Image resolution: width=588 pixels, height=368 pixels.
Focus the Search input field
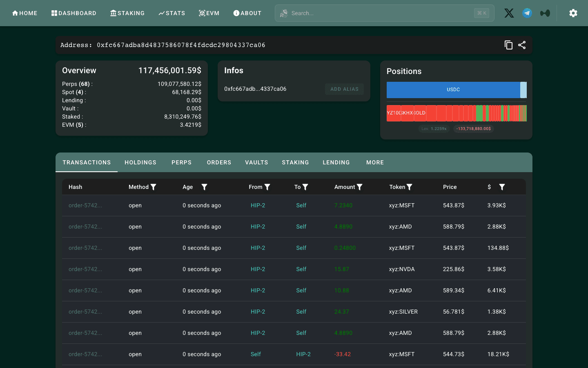pyautogui.click(x=384, y=13)
